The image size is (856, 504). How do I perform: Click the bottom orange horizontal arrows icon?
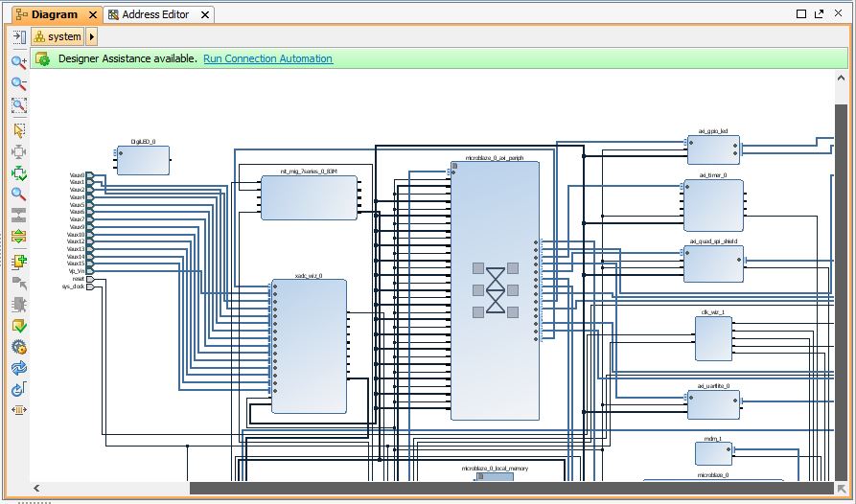[x=19, y=410]
